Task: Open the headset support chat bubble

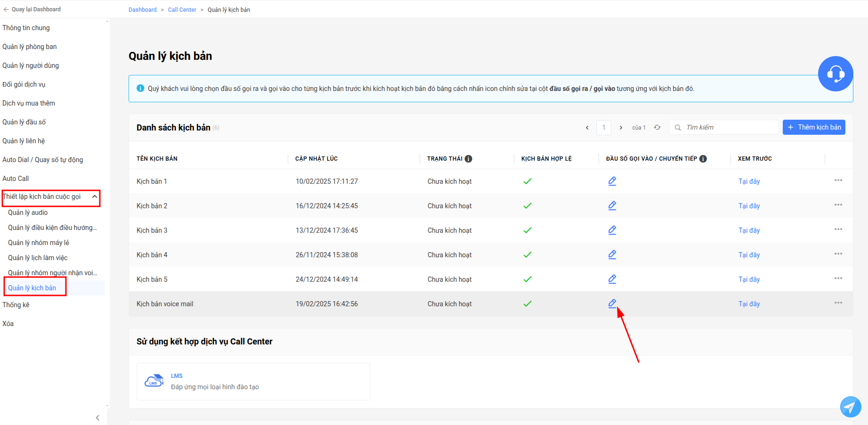Action: click(836, 74)
